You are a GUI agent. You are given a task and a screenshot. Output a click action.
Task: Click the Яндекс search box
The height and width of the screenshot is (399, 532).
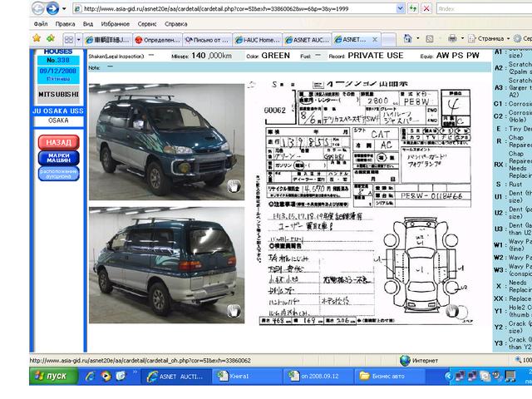tap(484, 9)
